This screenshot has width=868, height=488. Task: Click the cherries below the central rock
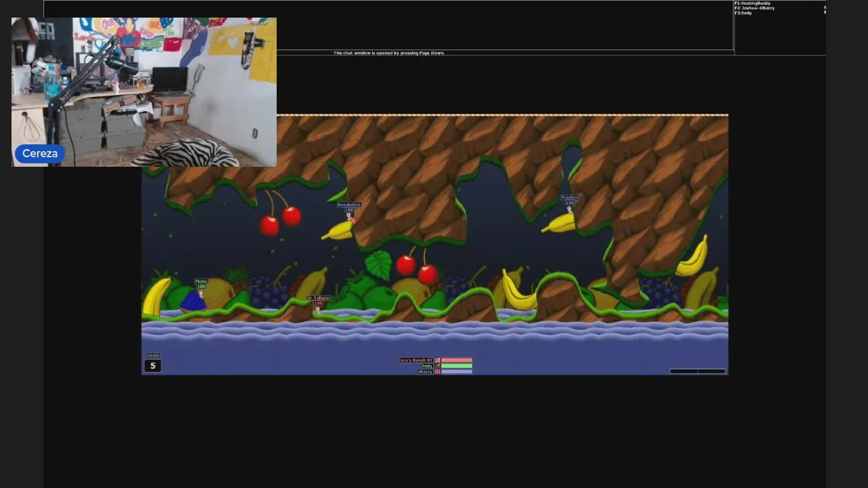[417, 266]
